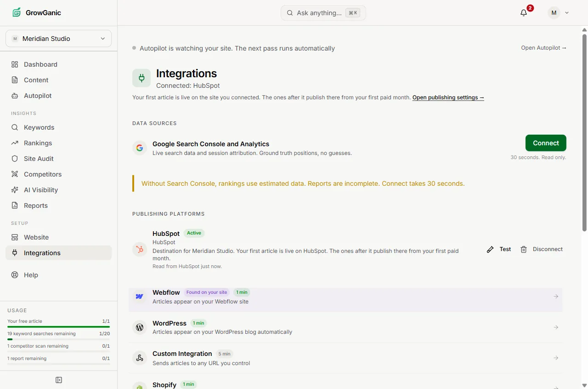Image resolution: width=588 pixels, height=389 pixels.
Task: Click the Webflow logo icon
Action: coord(140,297)
